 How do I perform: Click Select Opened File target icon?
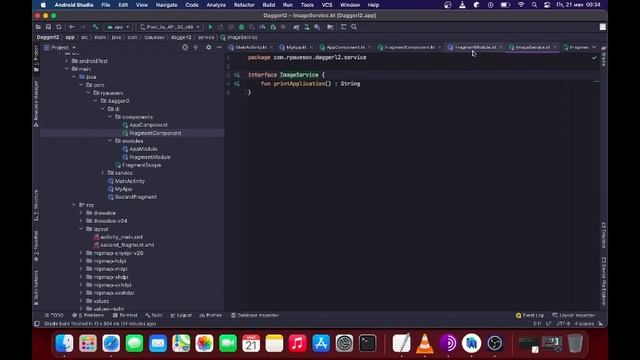coord(185,47)
